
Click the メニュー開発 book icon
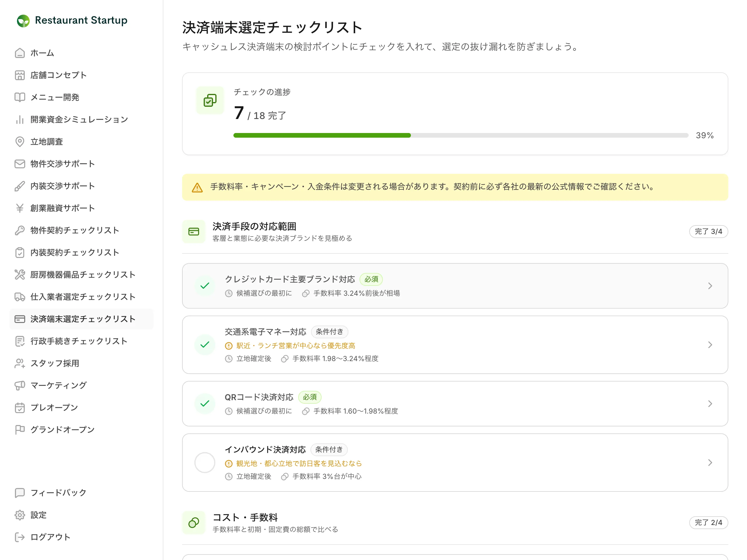pos(20,97)
